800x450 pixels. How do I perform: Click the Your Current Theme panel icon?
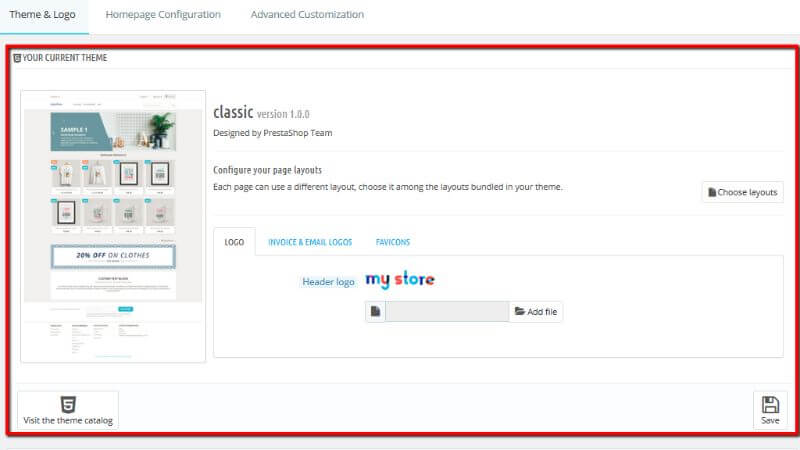click(17, 58)
